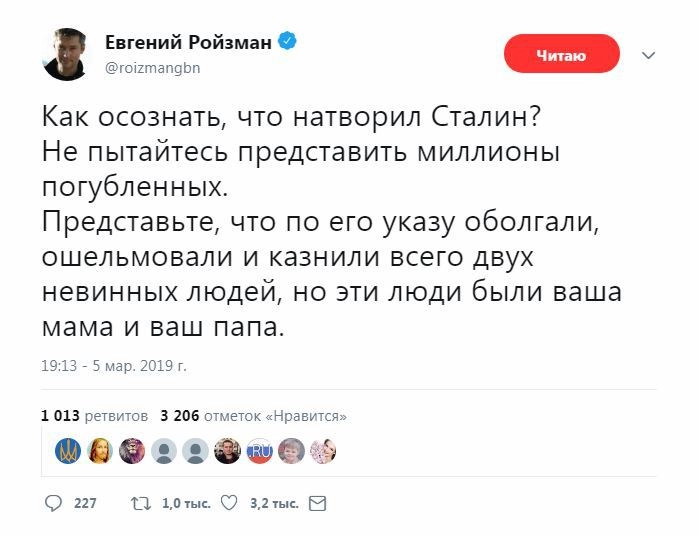Retweet using the arrows icon
Viewport: 699px width, 537px height.
pos(139,503)
